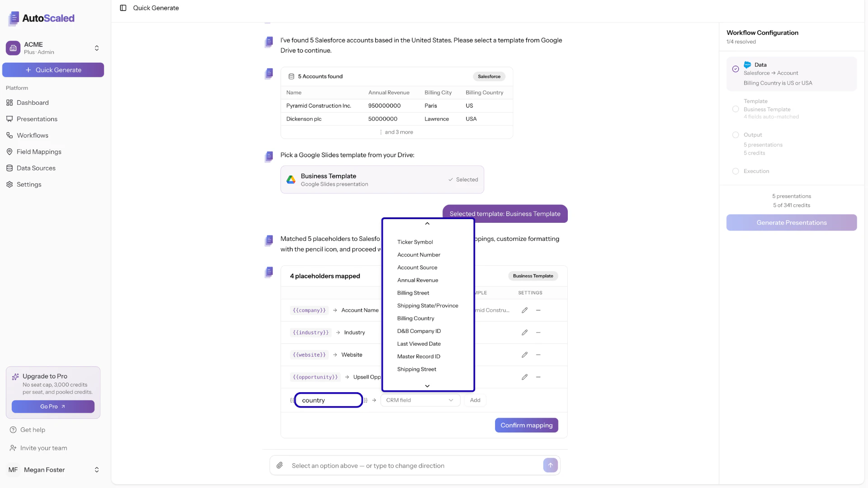This screenshot has width=868, height=488.
Task: Click the country placeholder input field
Action: pos(328,400)
